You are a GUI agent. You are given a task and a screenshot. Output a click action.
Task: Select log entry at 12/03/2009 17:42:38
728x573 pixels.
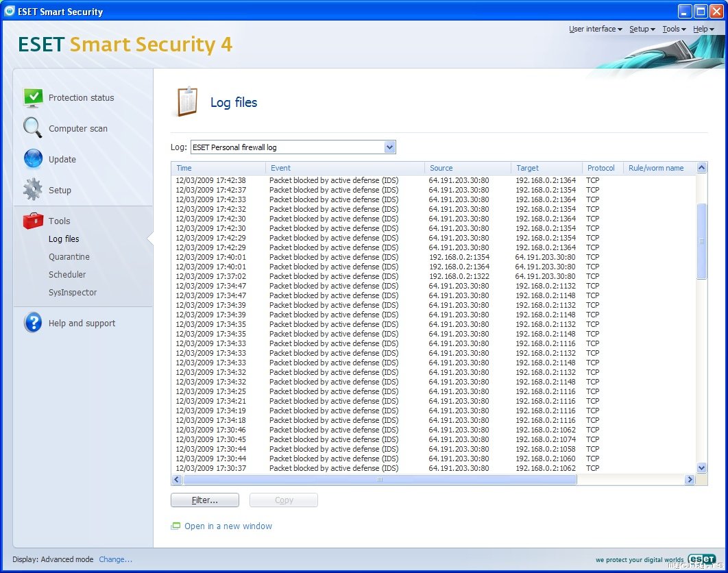pyautogui.click(x=434, y=180)
